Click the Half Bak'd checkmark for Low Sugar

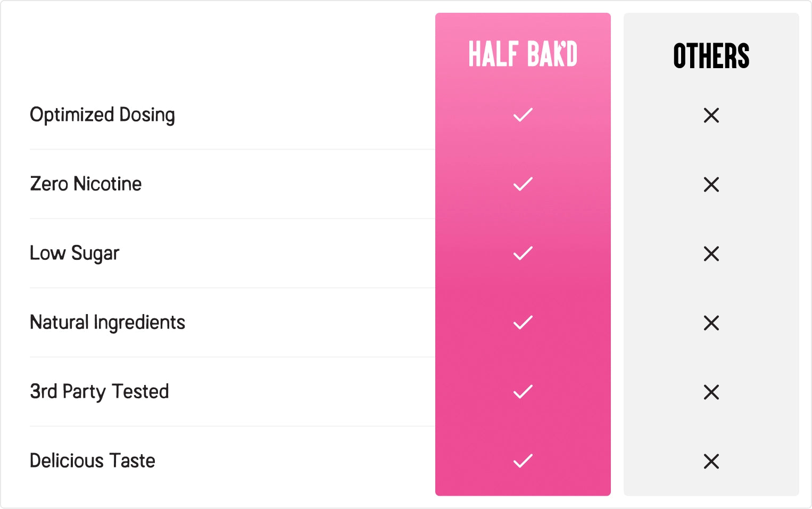coord(523,253)
